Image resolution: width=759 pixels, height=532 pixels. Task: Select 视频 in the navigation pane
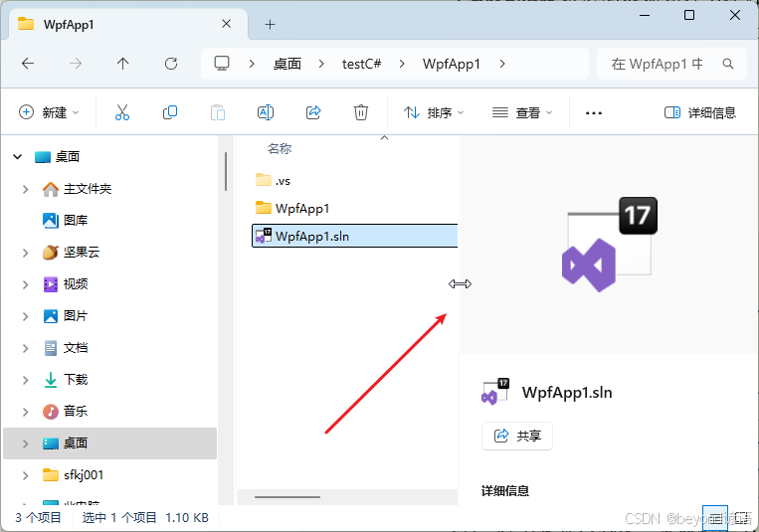[x=76, y=284]
